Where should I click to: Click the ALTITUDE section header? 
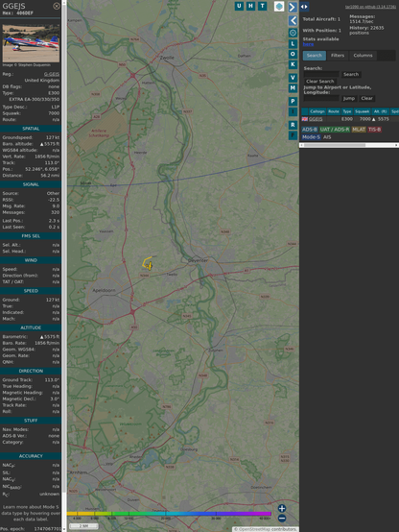(31, 327)
